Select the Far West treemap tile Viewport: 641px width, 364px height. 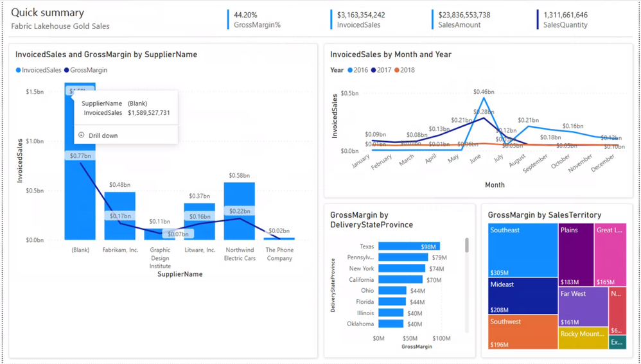coord(583,306)
